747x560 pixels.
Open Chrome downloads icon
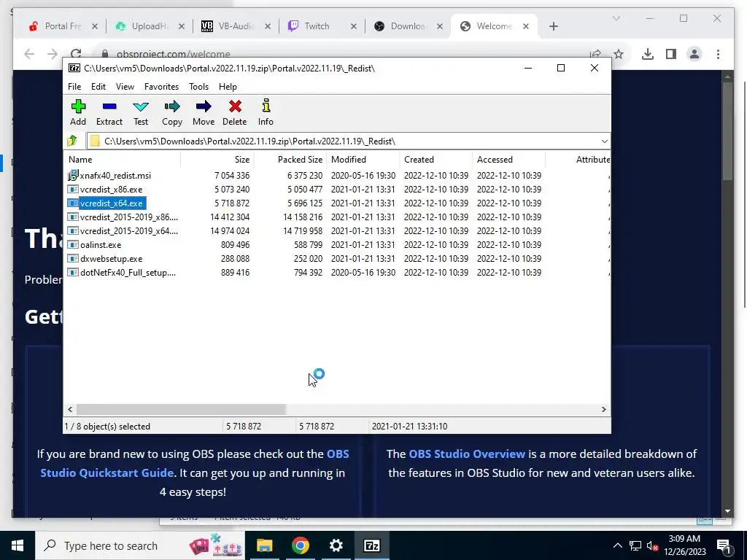tap(648, 54)
